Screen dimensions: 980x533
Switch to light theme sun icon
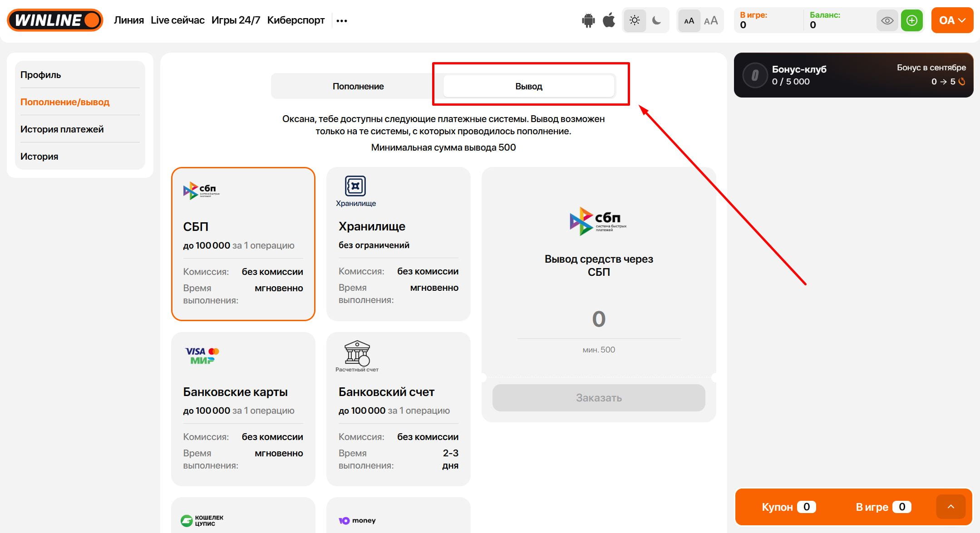coord(635,20)
